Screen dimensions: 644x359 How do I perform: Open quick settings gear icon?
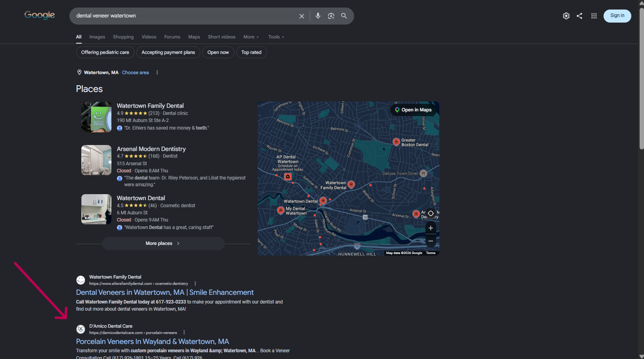point(566,16)
